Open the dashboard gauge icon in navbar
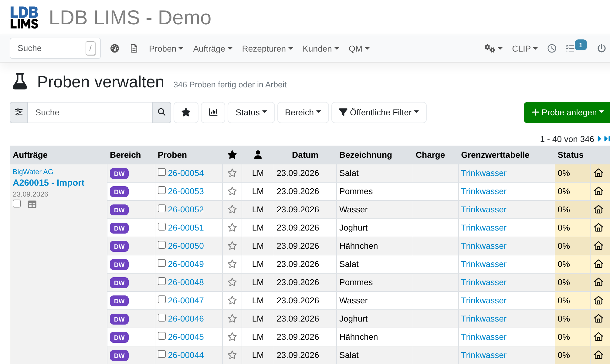The height and width of the screenshot is (364, 610). (115, 49)
